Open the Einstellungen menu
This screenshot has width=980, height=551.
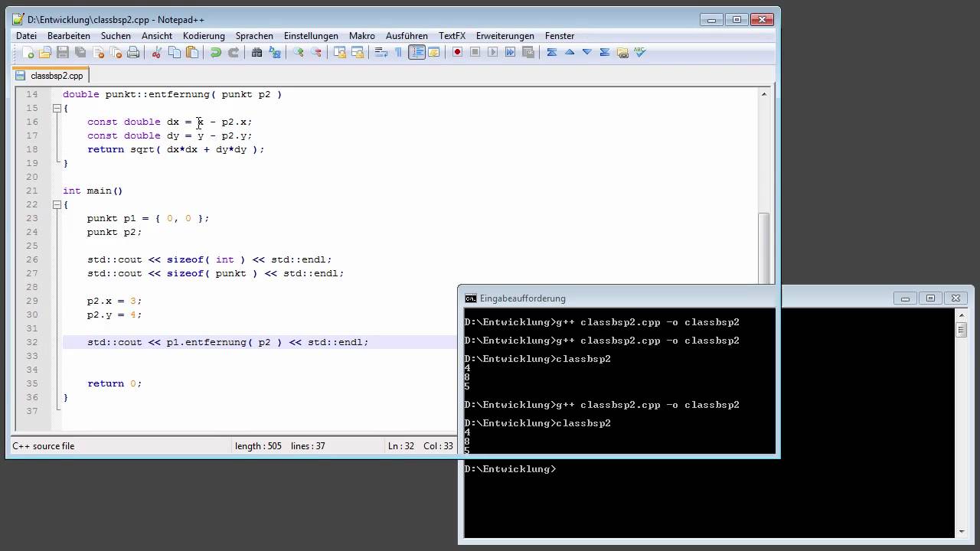pyautogui.click(x=311, y=36)
